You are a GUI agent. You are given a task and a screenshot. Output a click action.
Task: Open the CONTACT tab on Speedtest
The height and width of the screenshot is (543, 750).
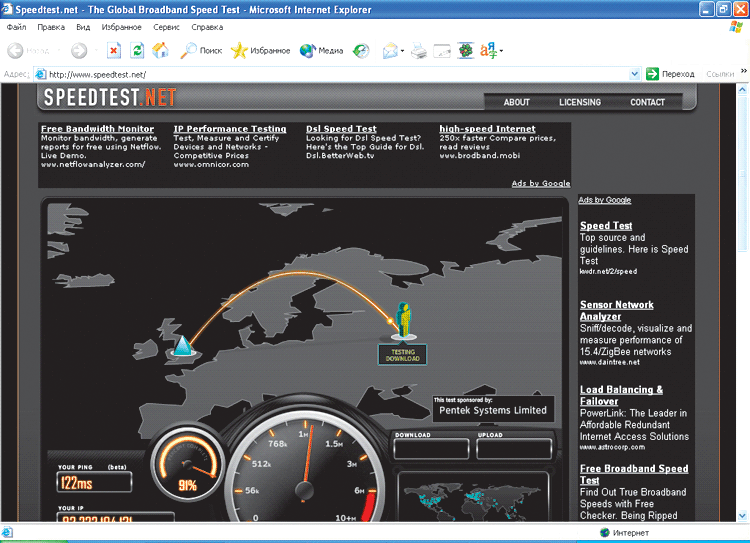[x=648, y=102]
